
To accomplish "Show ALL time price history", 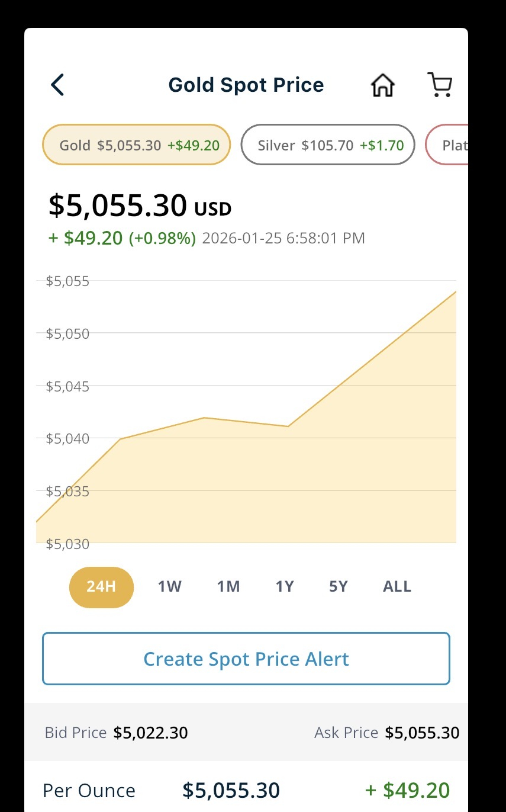I will pos(397,587).
